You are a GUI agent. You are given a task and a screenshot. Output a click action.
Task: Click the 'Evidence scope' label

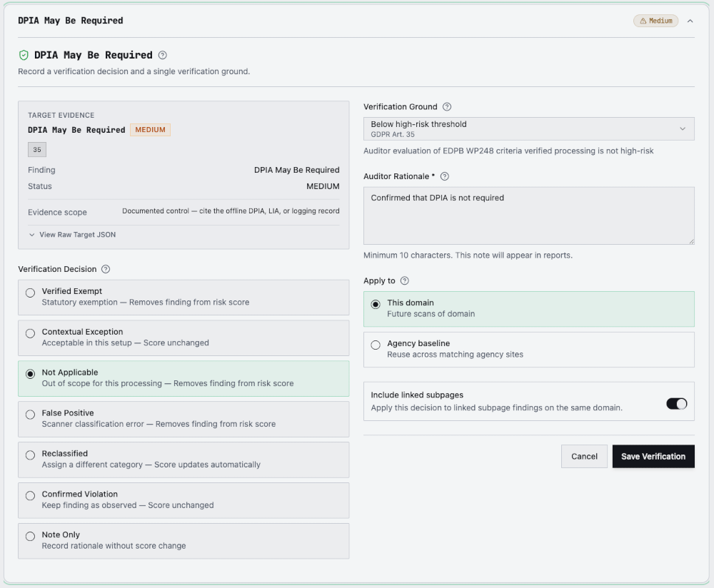tap(57, 212)
